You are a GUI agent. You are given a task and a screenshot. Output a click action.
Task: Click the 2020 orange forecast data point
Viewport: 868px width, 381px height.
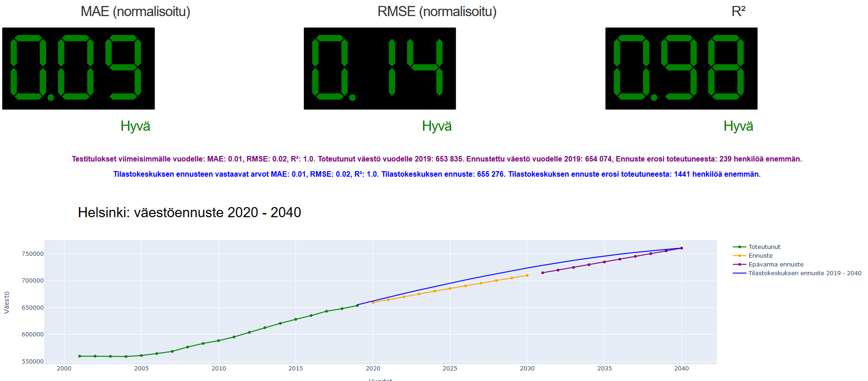(x=373, y=302)
